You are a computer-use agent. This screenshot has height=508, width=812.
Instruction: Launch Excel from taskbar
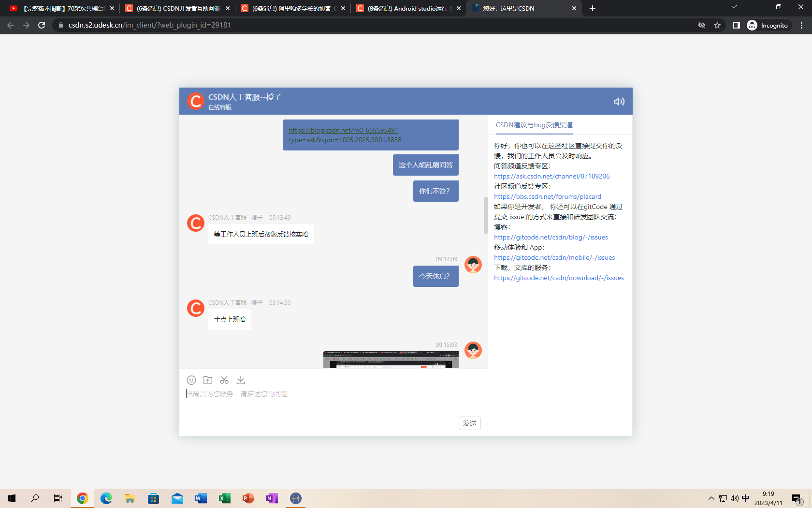[225, 498]
